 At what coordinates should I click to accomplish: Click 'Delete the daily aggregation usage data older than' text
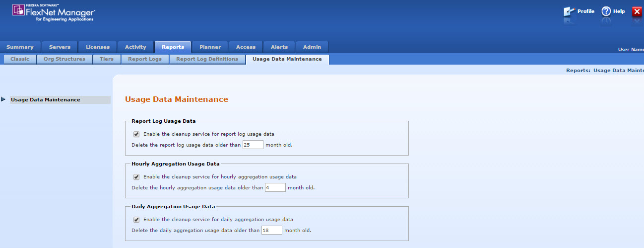click(195, 231)
